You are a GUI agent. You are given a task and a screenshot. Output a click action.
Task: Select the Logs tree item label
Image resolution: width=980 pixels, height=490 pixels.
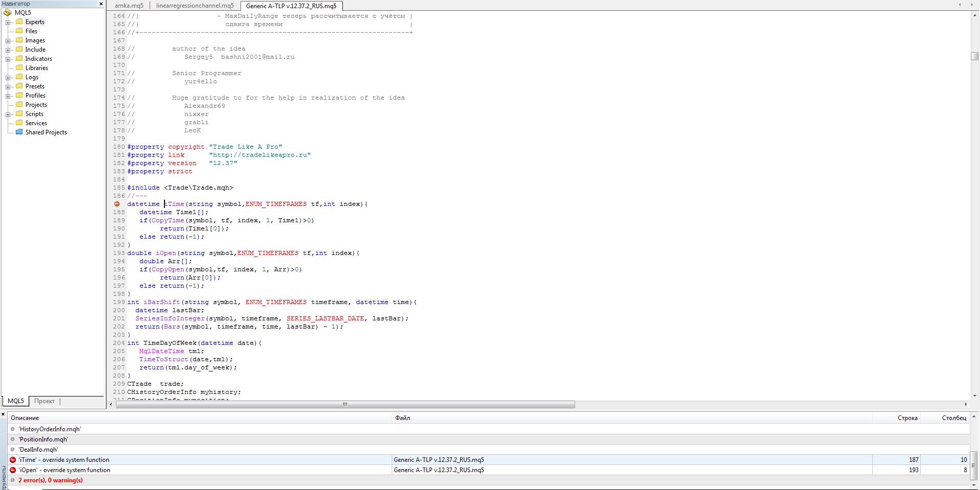point(32,77)
